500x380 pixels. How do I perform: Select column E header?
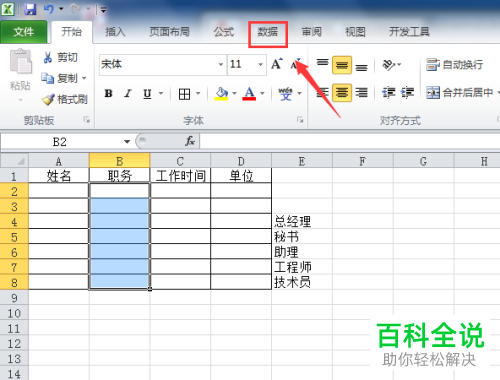tap(302, 161)
